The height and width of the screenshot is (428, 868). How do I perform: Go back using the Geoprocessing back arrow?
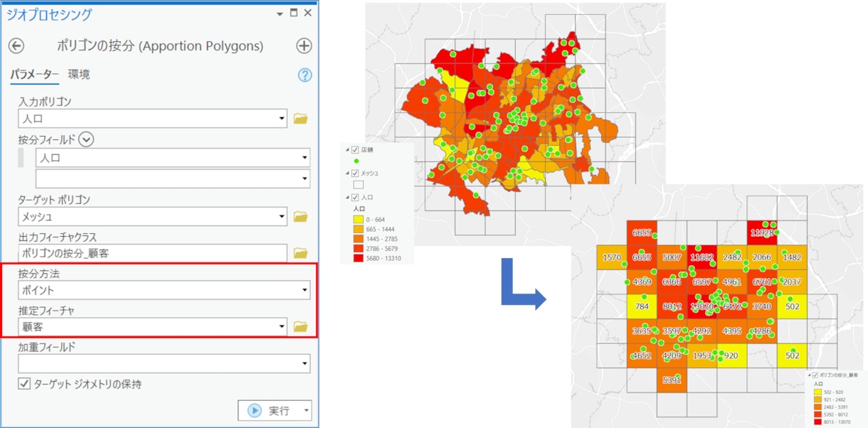click(16, 46)
